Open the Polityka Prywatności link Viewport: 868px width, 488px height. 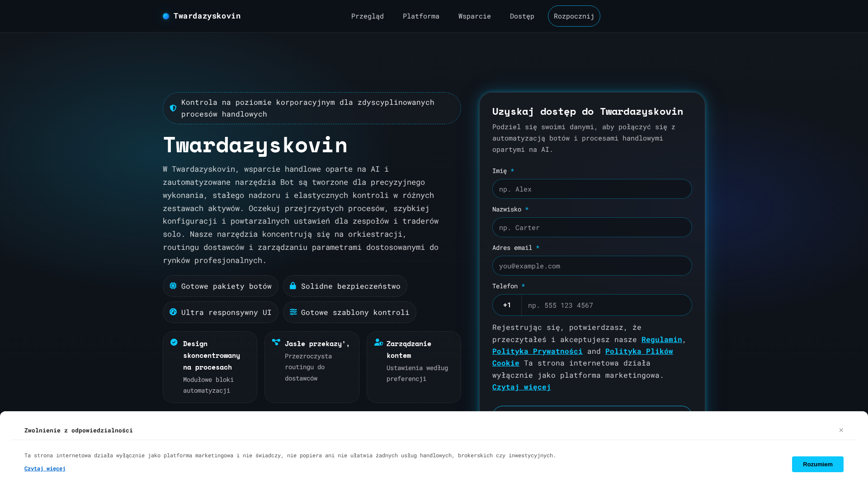[538, 351]
